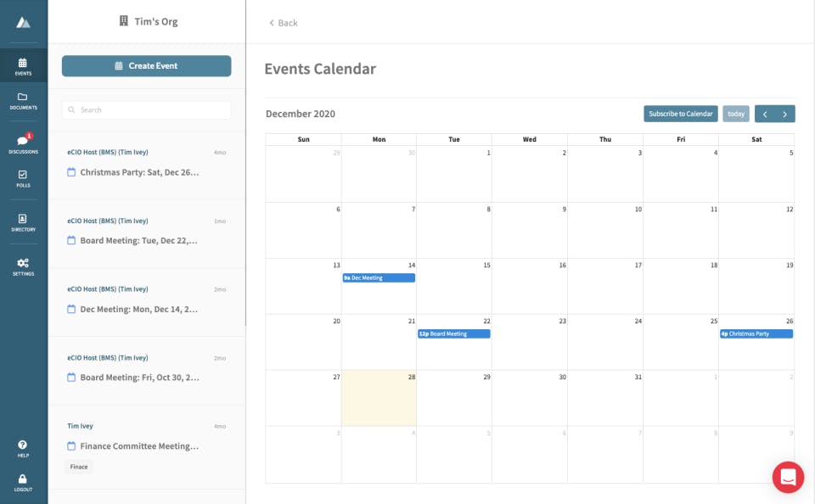815x504 pixels.
Task: Go to next month in calendar
Action: click(785, 114)
